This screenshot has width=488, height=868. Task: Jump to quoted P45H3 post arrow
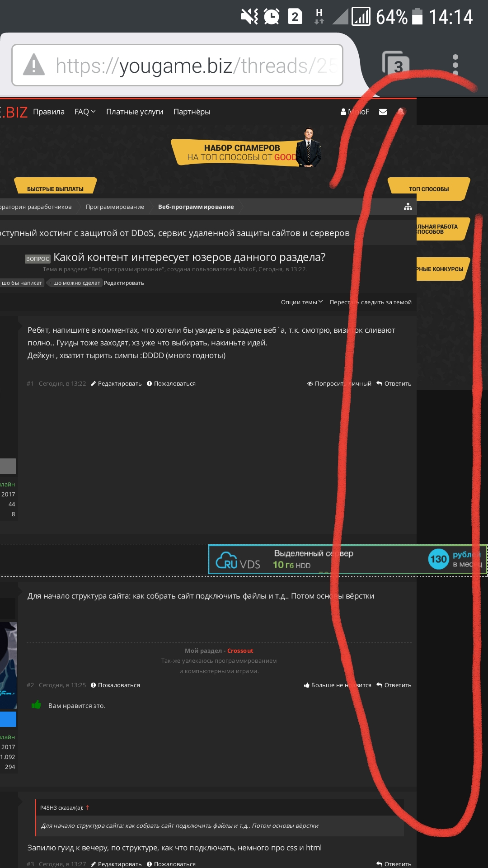point(88,807)
